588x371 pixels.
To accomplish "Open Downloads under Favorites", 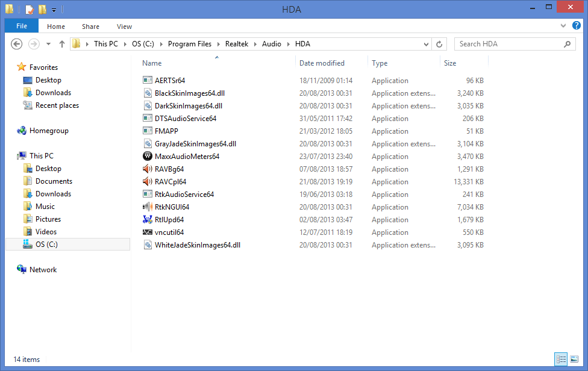I will 53,93.
